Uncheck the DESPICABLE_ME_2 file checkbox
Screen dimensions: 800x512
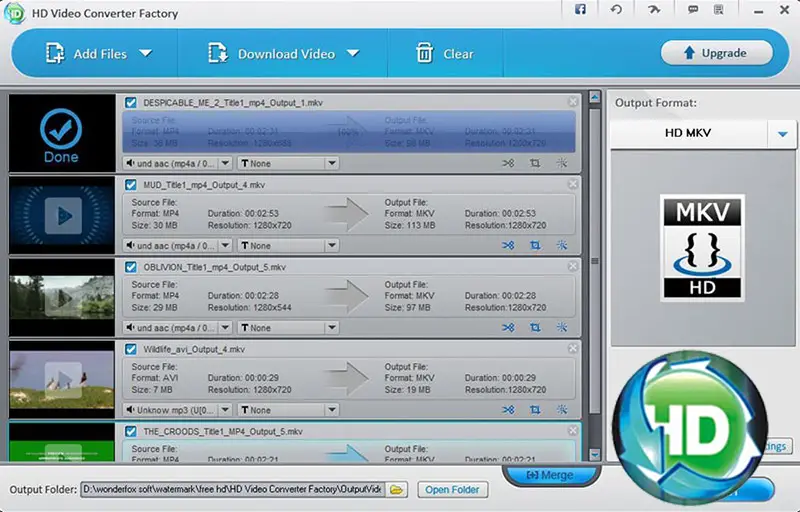pyautogui.click(x=131, y=103)
